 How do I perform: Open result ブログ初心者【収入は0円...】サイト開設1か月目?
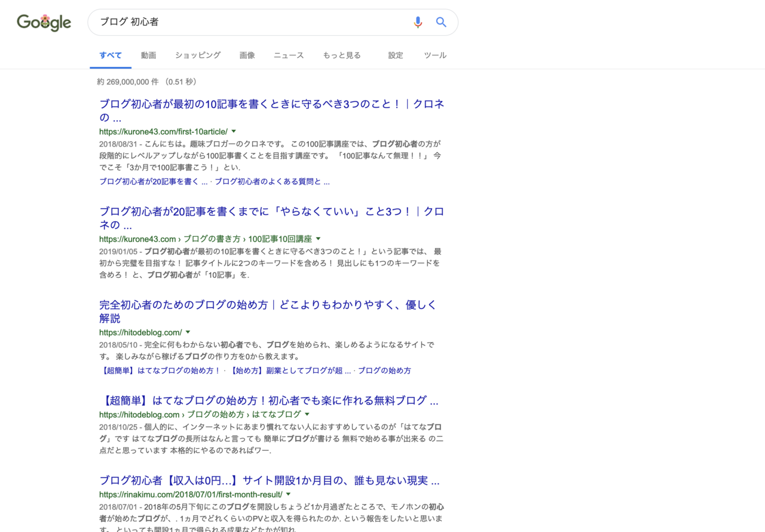(x=270, y=481)
